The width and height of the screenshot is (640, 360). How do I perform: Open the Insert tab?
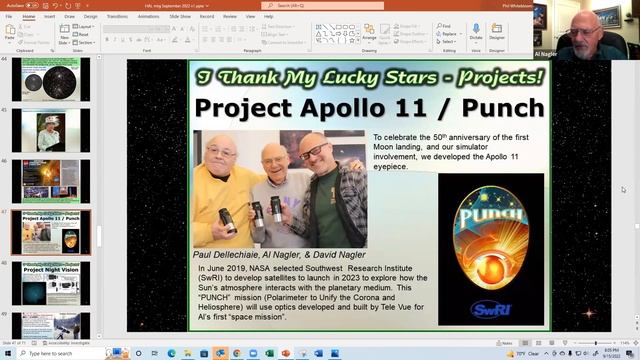pos(49,16)
